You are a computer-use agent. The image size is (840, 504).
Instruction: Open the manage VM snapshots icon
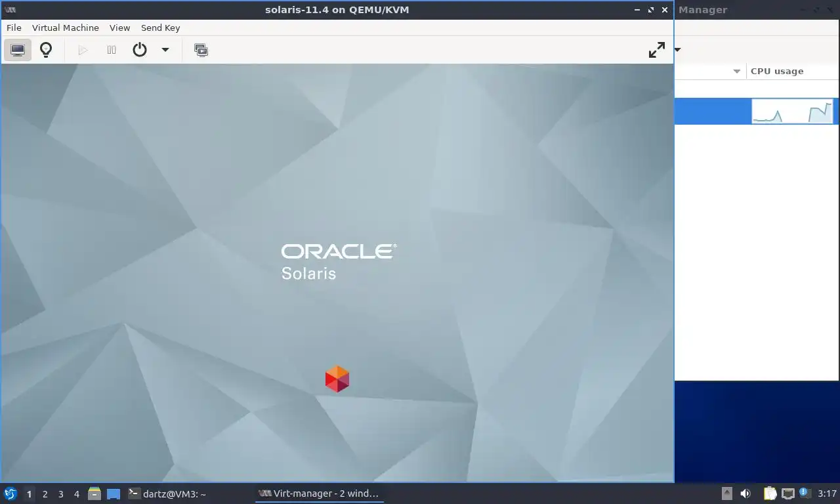201,50
